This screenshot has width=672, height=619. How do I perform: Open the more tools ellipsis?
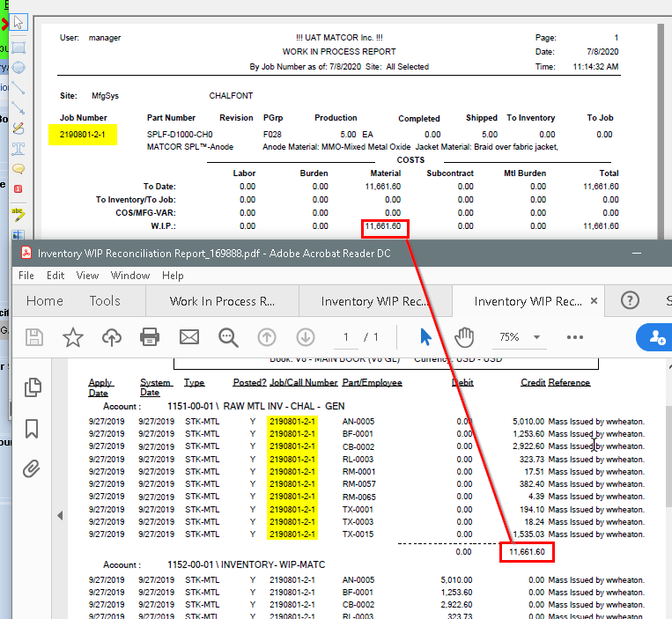pyautogui.click(x=575, y=337)
